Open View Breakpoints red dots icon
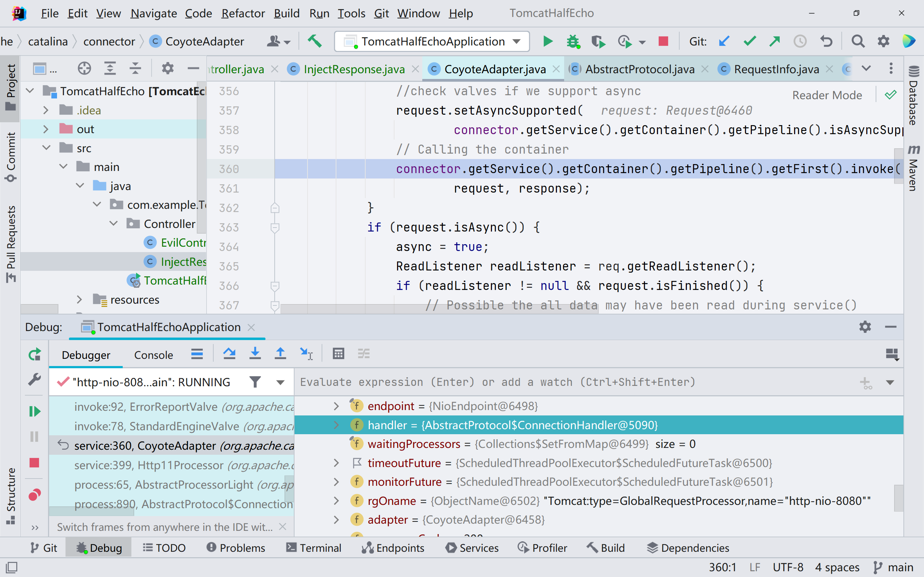This screenshot has width=924, height=577. [x=34, y=495]
